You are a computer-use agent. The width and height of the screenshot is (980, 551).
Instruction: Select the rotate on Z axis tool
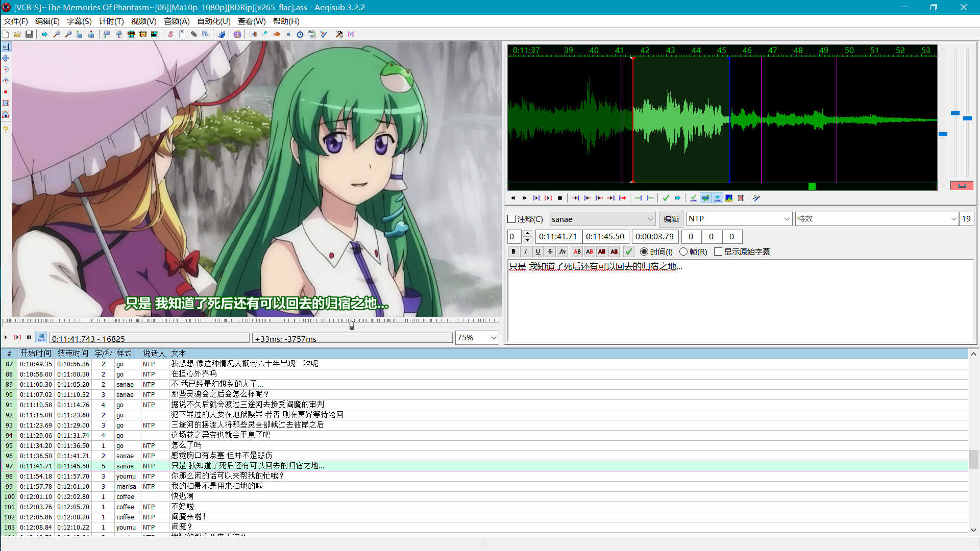pos(6,69)
